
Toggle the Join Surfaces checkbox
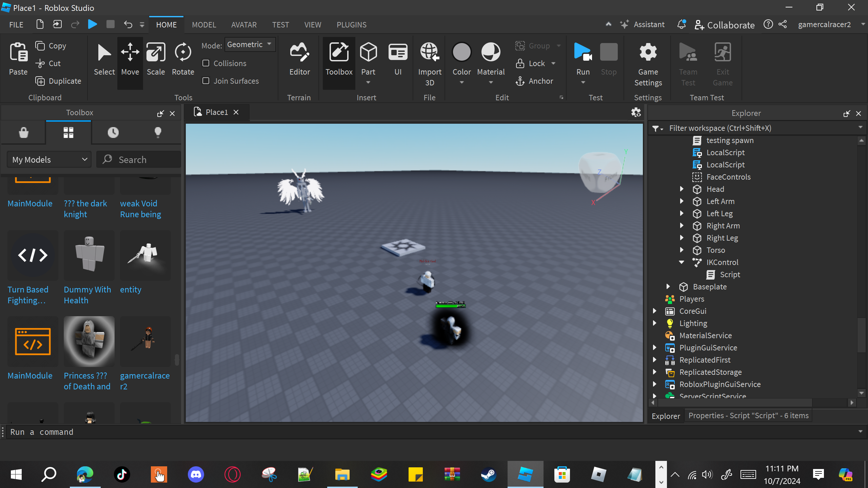pyautogui.click(x=206, y=81)
